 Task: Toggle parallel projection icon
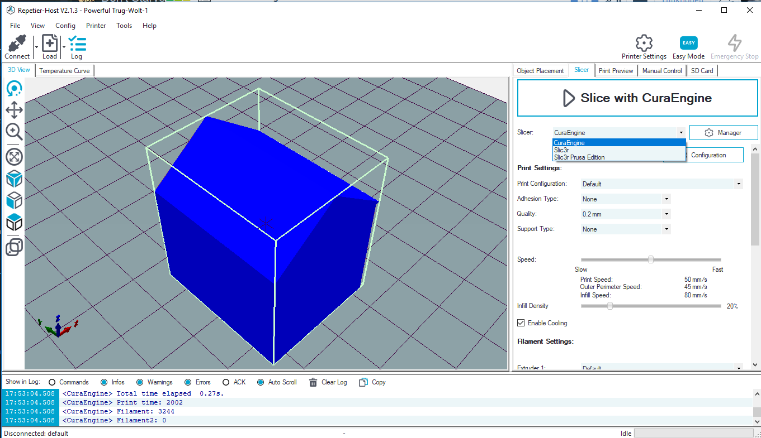(x=14, y=247)
